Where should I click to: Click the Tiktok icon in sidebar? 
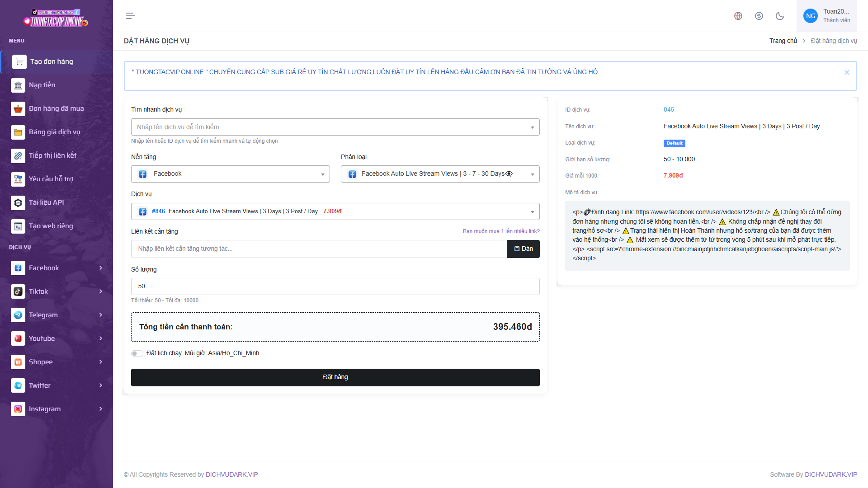(x=18, y=291)
